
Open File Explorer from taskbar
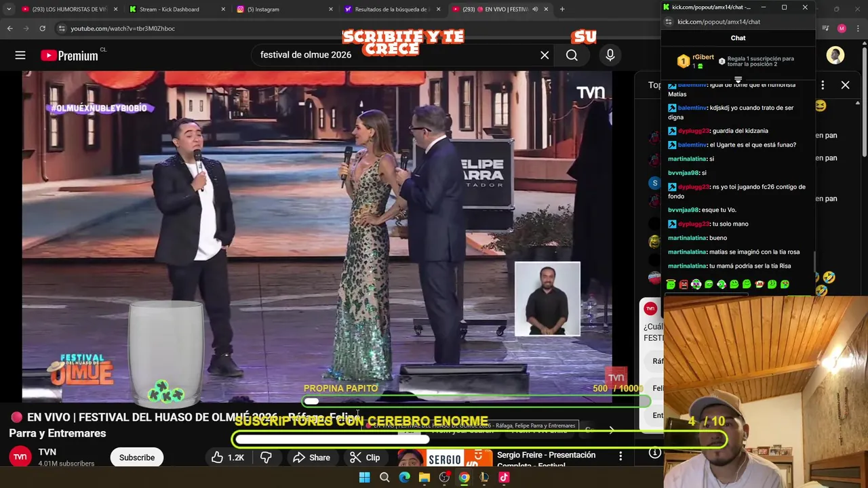[424, 478]
